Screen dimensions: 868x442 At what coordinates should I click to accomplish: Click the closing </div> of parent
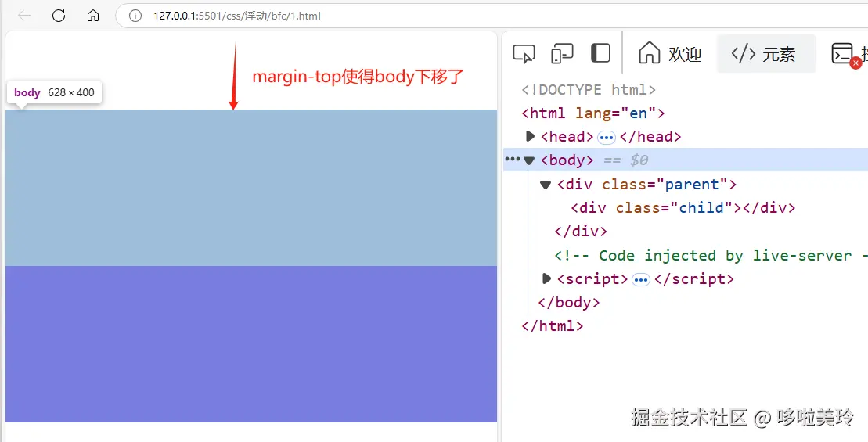tap(581, 232)
